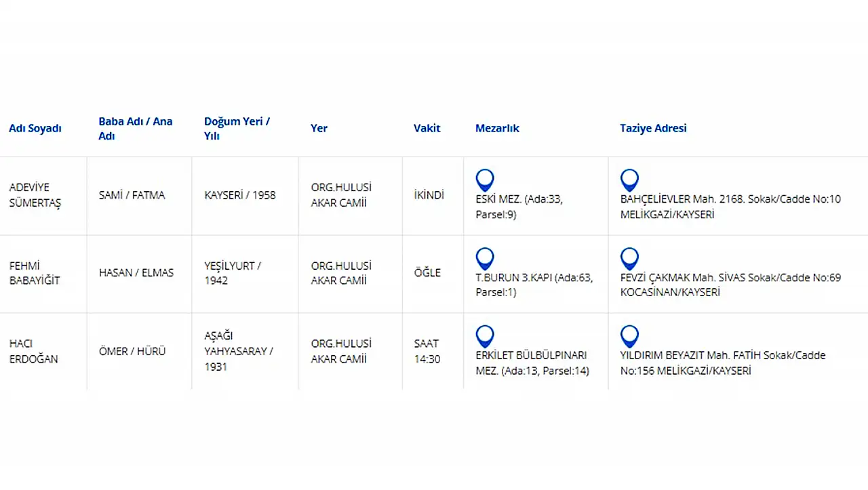The height and width of the screenshot is (490, 868).
Task: Open map pin for FEVZİ ÇAKMAK condolence address
Action: (x=629, y=258)
